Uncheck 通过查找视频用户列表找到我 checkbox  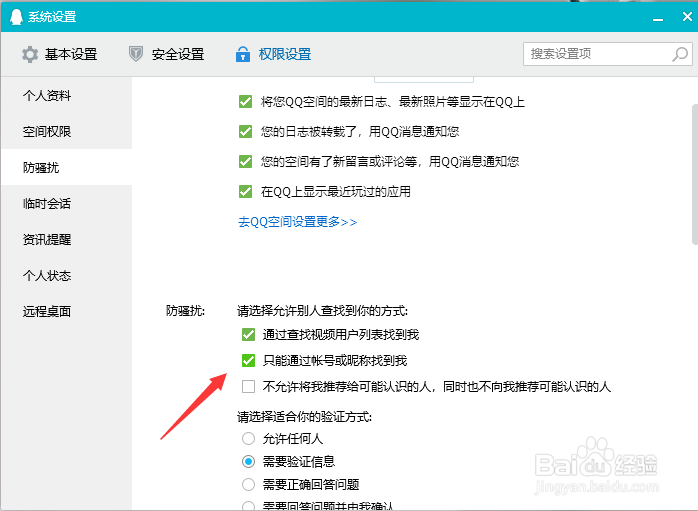248,334
